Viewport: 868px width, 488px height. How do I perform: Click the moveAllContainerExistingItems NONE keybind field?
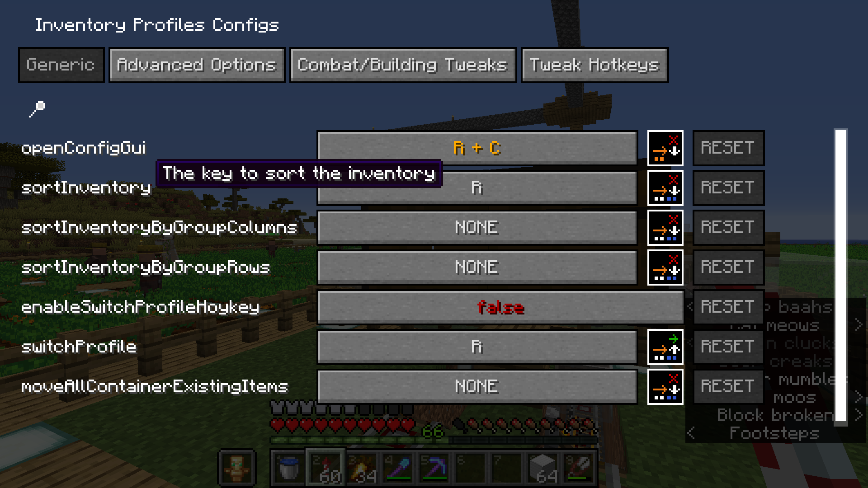(477, 385)
